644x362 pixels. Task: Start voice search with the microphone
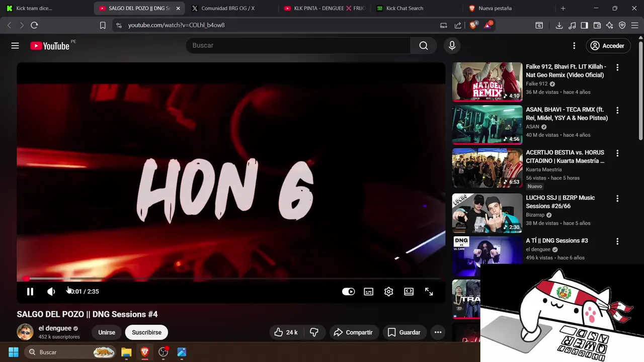452,46
